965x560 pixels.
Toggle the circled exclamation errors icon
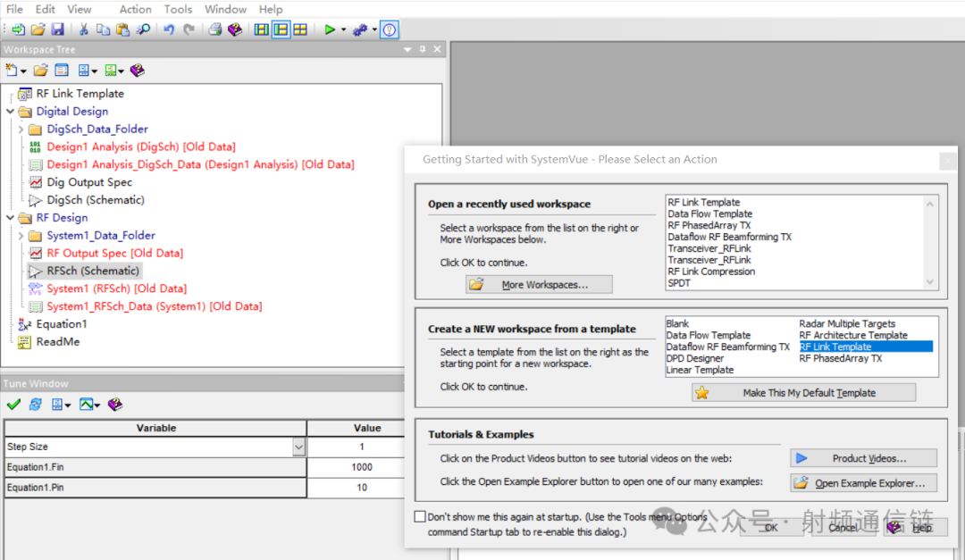tap(389, 29)
